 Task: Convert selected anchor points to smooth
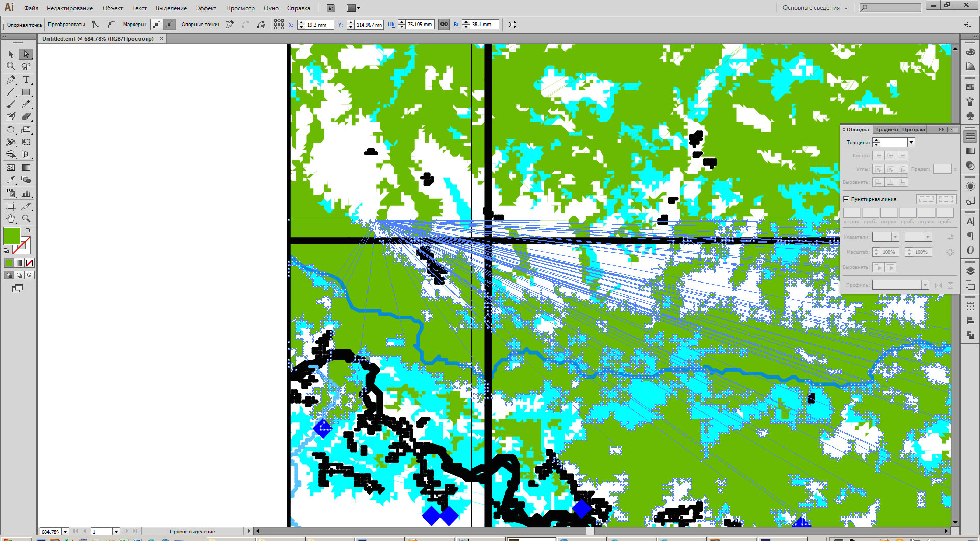111,25
